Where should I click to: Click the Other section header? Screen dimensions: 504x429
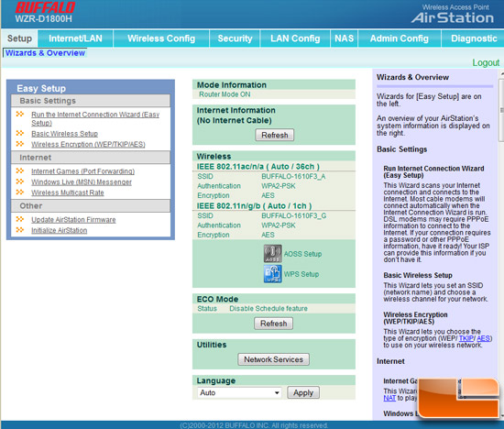click(x=91, y=206)
